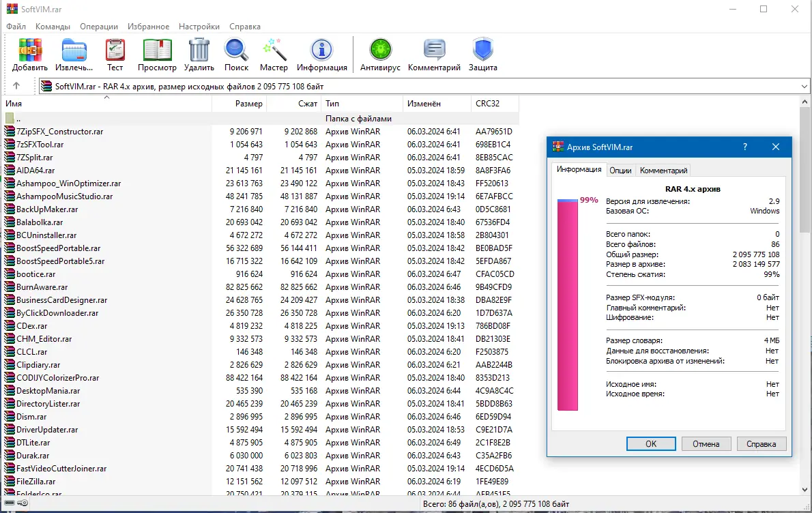Click the Извлечь (Extract) folder icon
Viewport: 812px width, 513px height.
(74, 50)
